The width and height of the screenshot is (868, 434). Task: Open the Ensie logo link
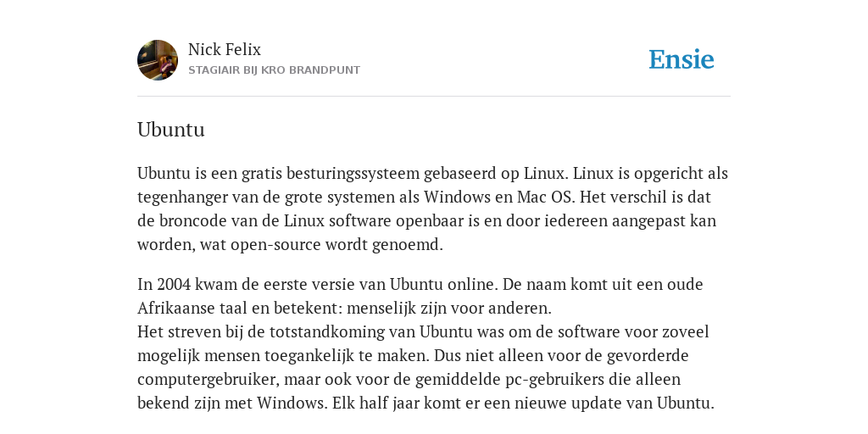pyautogui.click(x=682, y=59)
